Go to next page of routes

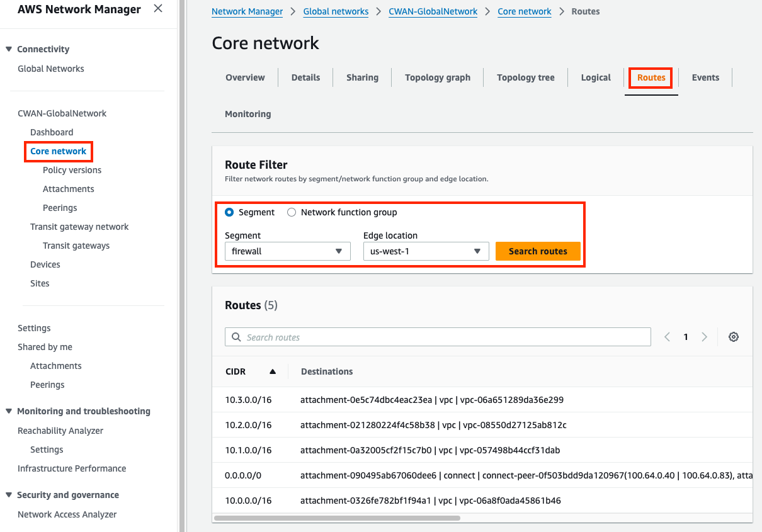pyautogui.click(x=704, y=337)
